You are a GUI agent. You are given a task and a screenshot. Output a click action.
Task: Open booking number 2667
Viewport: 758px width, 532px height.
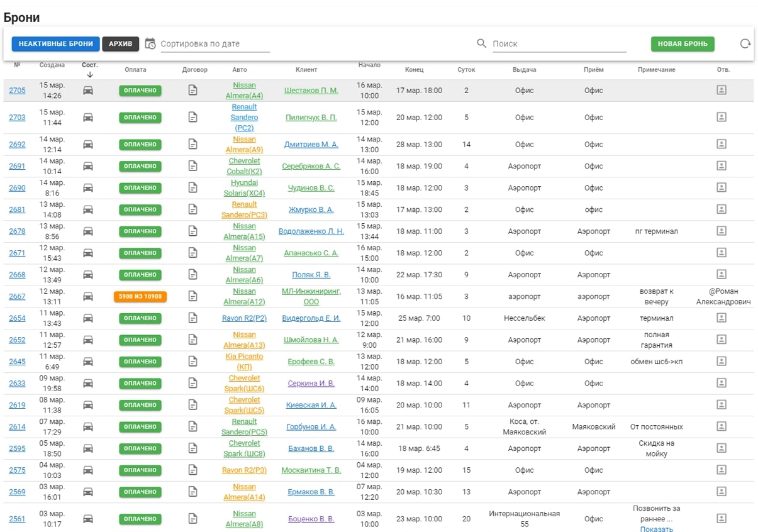tap(17, 296)
